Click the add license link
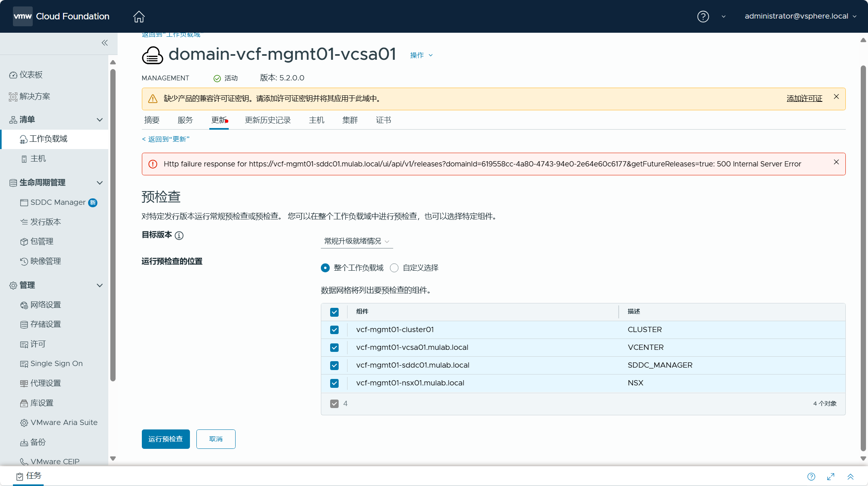This screenshot has height=486, width=868. click(804, 99)
